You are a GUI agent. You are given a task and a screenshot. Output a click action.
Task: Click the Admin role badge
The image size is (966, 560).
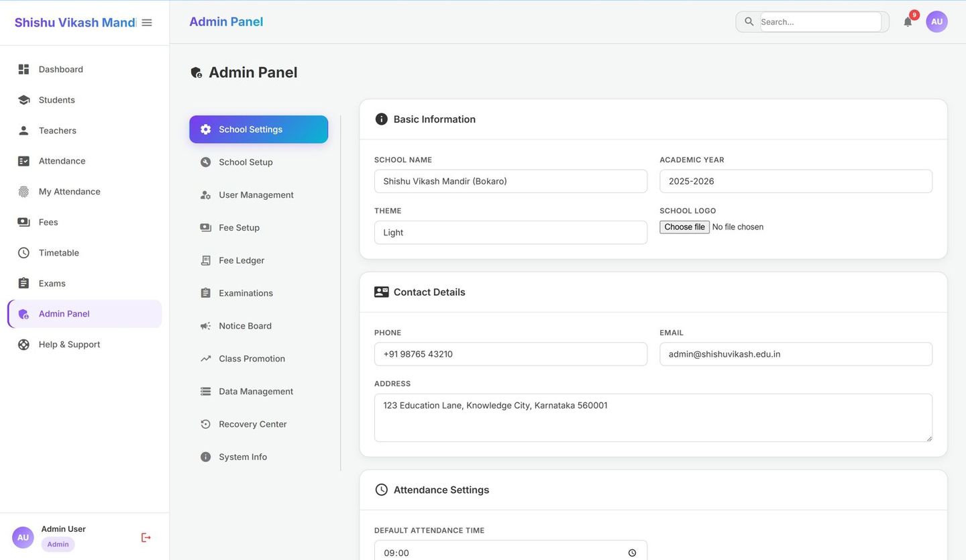58,545
